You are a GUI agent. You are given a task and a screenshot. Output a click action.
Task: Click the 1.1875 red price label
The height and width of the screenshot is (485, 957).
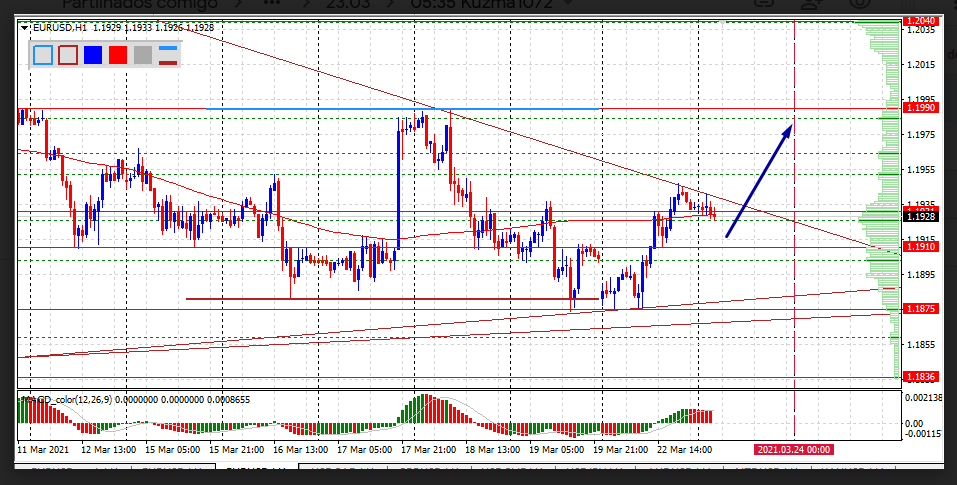[919, 310]
